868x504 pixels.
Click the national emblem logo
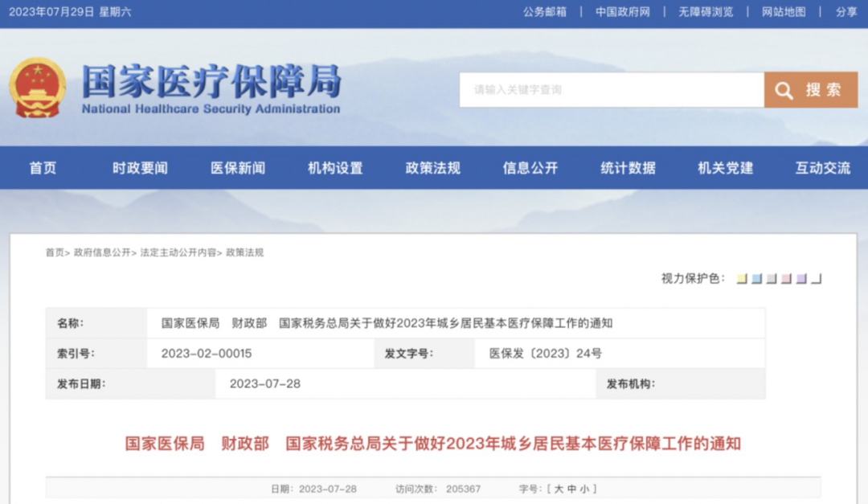click(x=37, y=88)
